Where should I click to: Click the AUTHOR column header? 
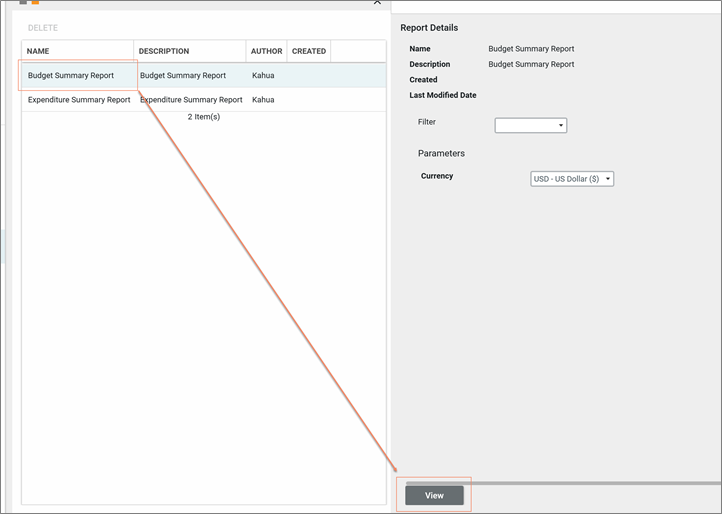pos(266,51)
